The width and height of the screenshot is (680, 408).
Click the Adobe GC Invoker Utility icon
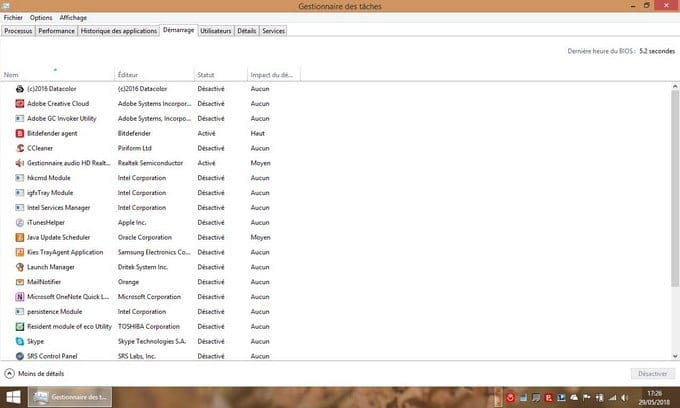20,118
